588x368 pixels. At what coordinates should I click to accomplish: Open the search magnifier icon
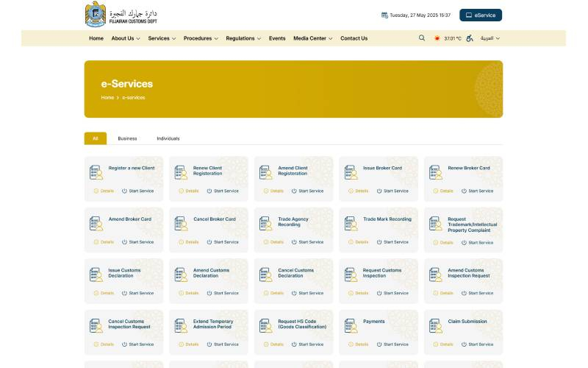coord(421,38)
